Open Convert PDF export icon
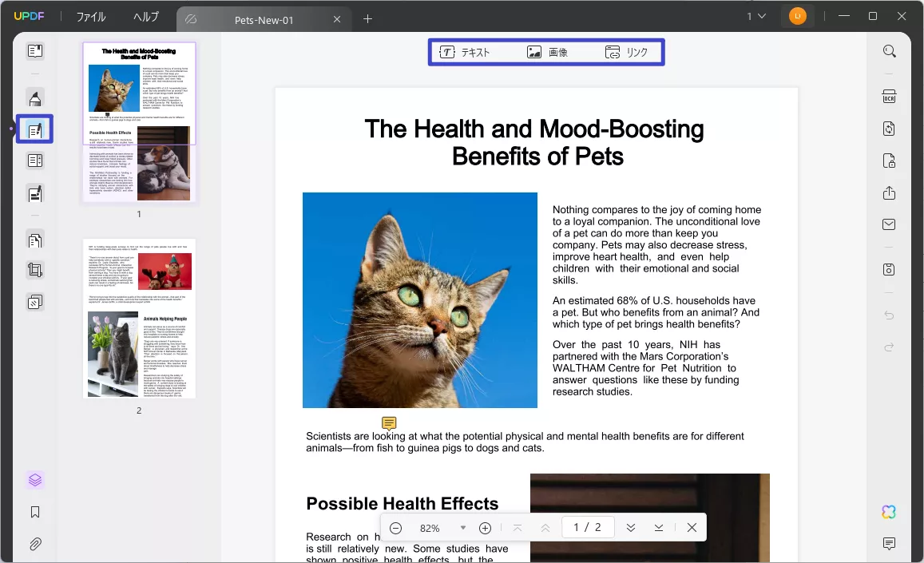This screenshot has width=924, height=563. click(889, 129)
